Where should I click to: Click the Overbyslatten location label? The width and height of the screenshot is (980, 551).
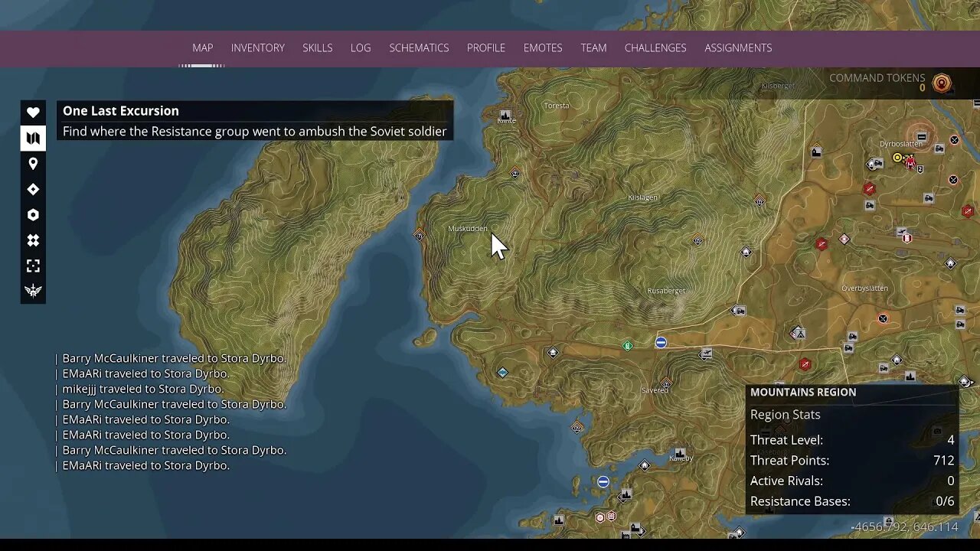pos(864,289)
